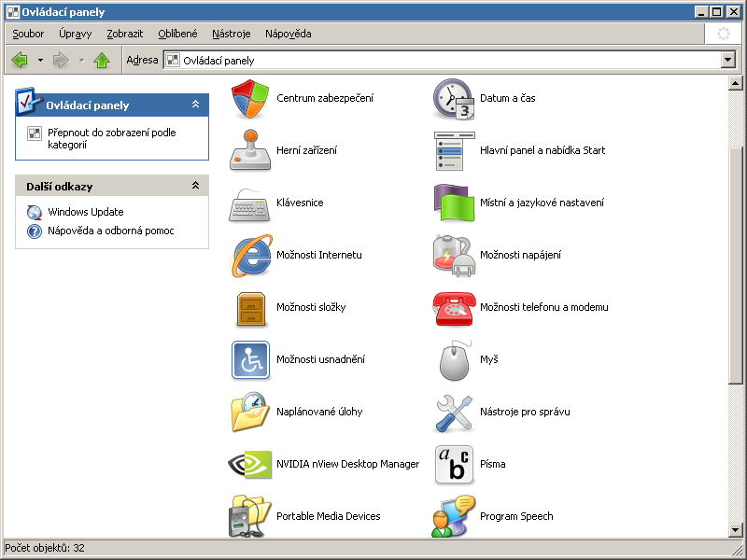The image size is (747, 560).
Task: Click Přepnout do zobrazení podle kategorií link
Action: pyautogui.click(x=111, y=138)
